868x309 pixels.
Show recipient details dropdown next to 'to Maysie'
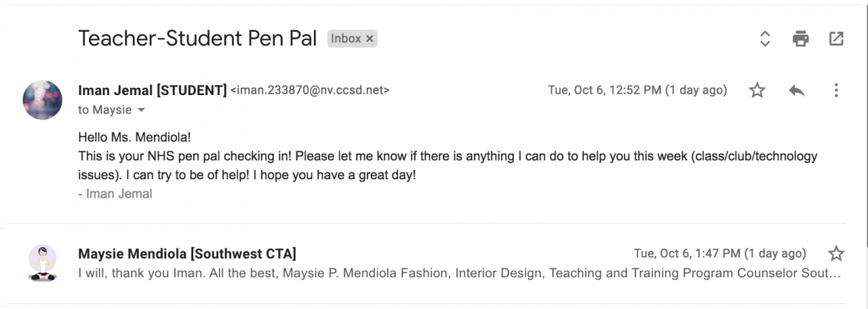click(x=142, y=110)
